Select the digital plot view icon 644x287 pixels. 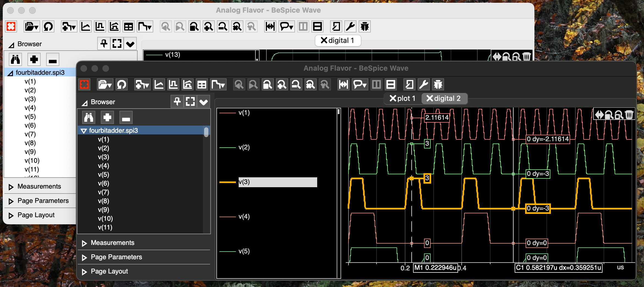point(173,84)
